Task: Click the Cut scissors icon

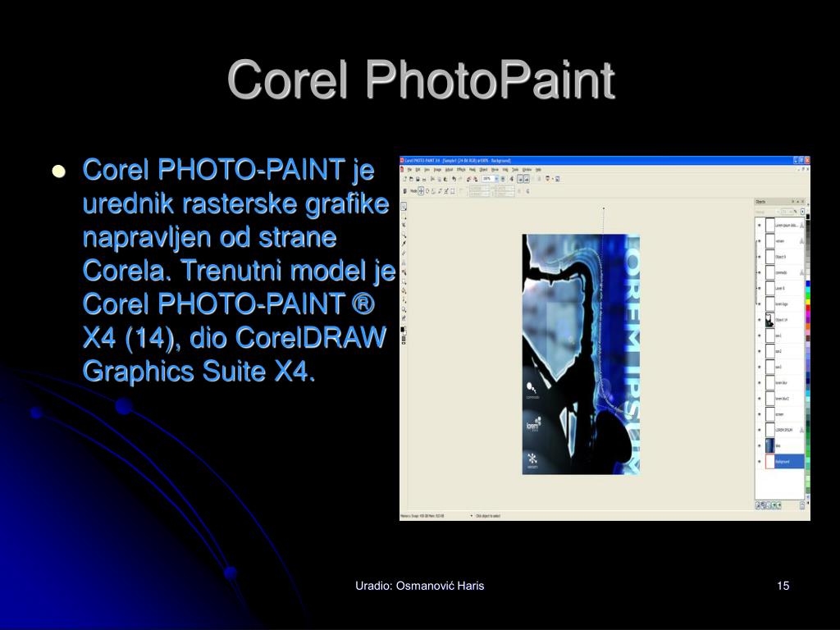Action: 432,179
